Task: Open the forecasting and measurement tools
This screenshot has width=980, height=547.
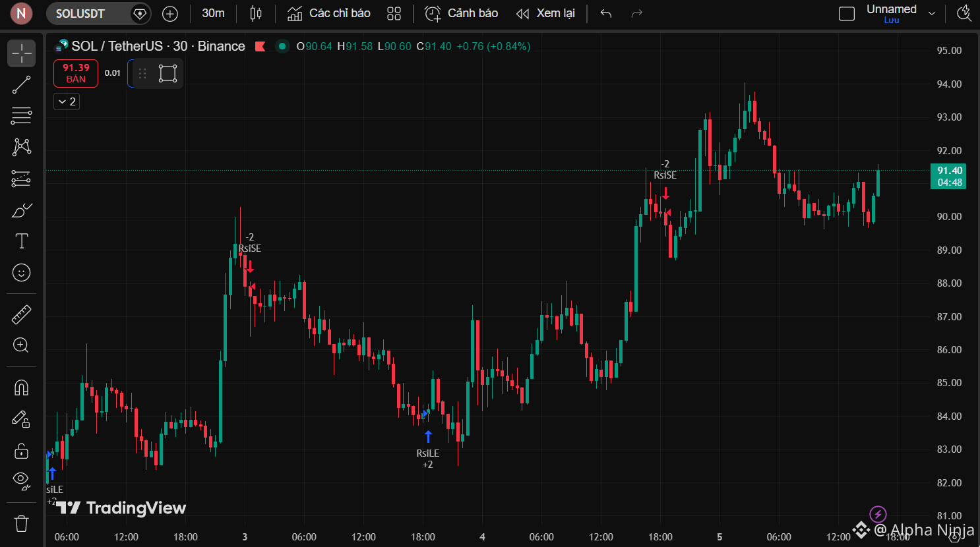Action: click(22, 179)
